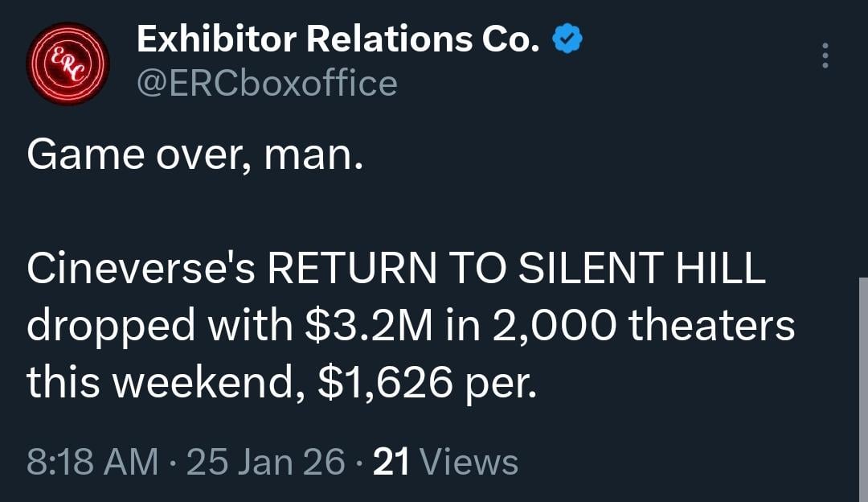
Task: Click the RETURN TO SILENT HILL title
Action: [x=514, y=270]
